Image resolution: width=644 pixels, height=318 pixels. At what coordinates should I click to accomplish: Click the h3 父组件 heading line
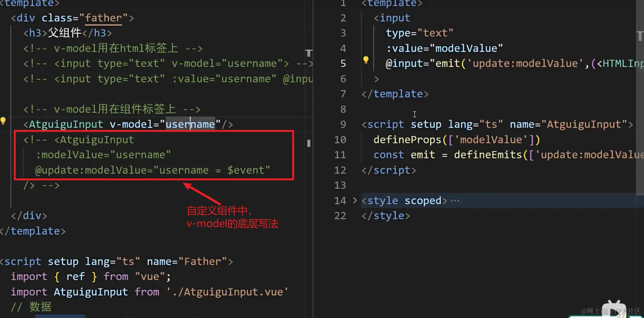[x=68, y=33]
